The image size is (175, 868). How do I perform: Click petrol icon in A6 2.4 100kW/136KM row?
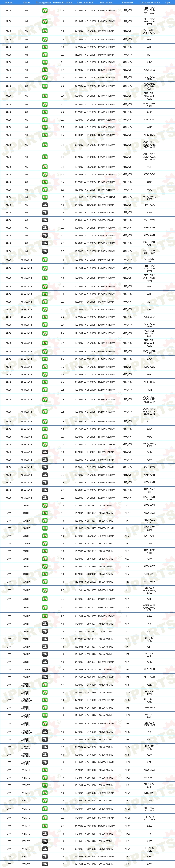45,104
